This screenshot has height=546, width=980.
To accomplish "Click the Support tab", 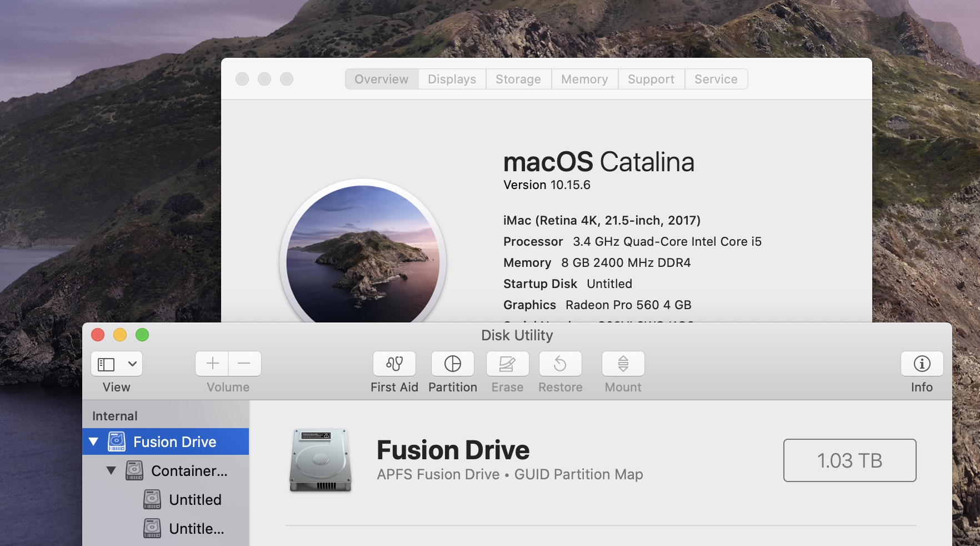I will pos(651,79).
